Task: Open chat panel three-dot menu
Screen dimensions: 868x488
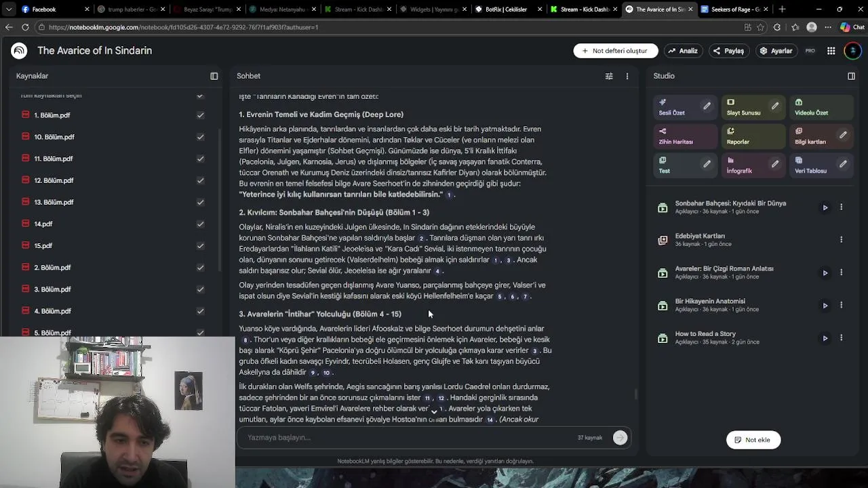Action: pyautogui.click(x=627, y=76)
